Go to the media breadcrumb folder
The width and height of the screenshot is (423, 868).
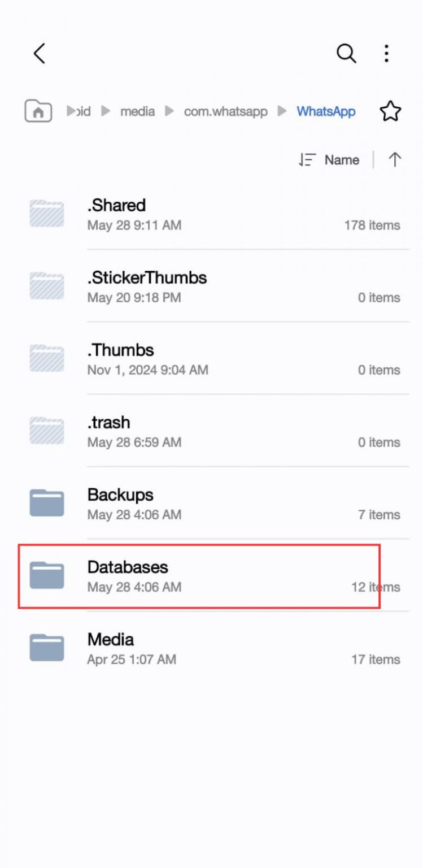[138, 111]
